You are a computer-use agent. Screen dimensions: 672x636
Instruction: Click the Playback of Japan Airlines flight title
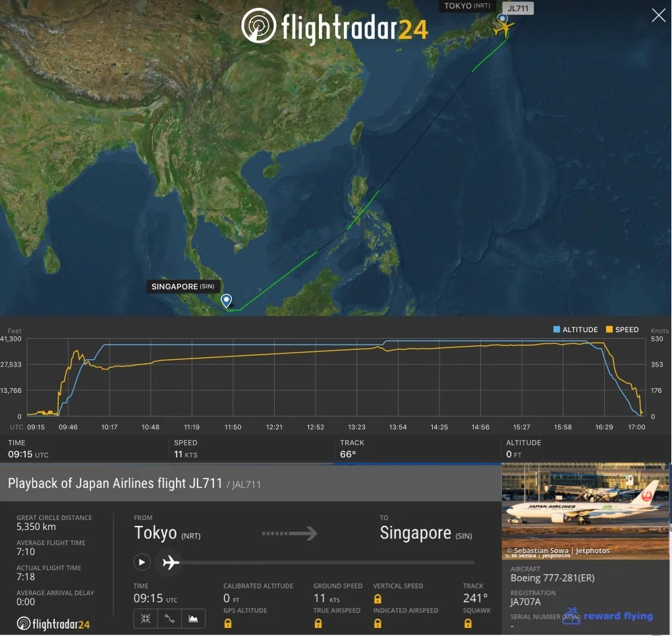(x=115, y=483)
